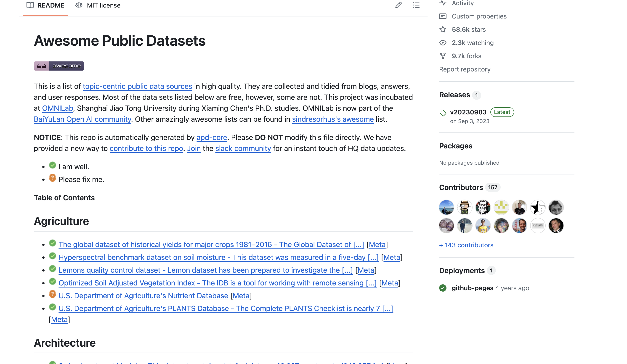This screenshot has height=364, width=627.
Task: Click the awesome badge image
Action: (x=59, y=66)
